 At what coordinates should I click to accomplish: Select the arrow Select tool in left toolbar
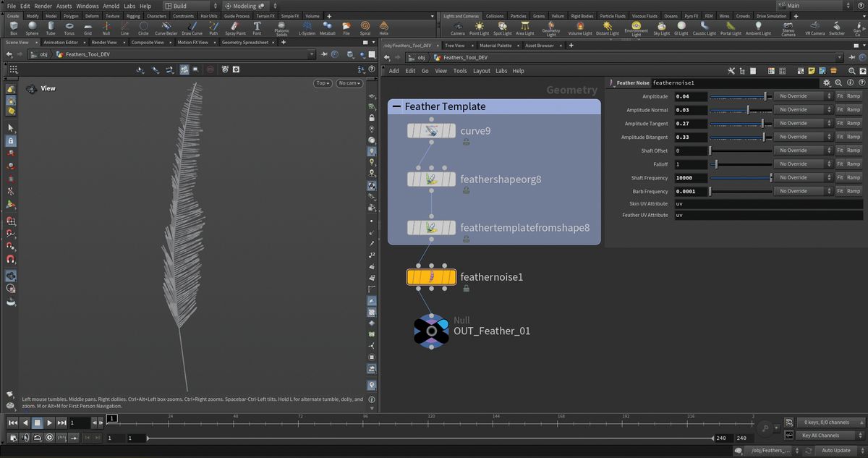click(10, 127)
